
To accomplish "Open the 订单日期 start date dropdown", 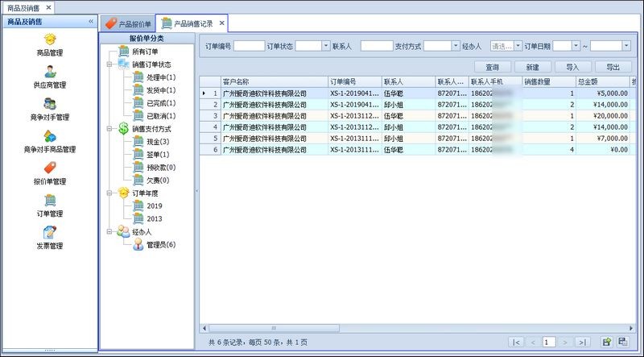I will coord(576,46).
